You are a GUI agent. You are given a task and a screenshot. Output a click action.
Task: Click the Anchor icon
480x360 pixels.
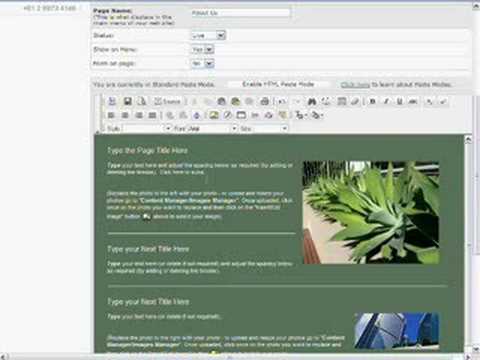tap(197, 115)
